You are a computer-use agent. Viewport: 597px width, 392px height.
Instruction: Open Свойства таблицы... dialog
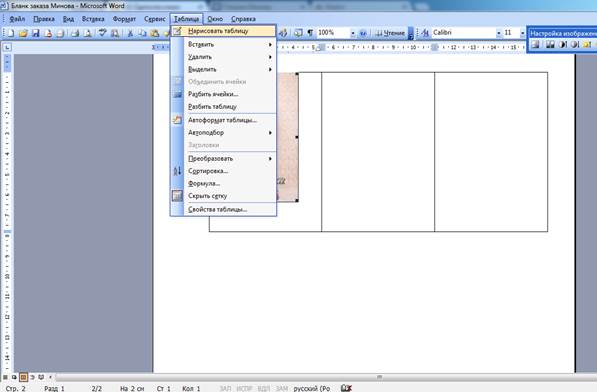[x=223, y=210]
